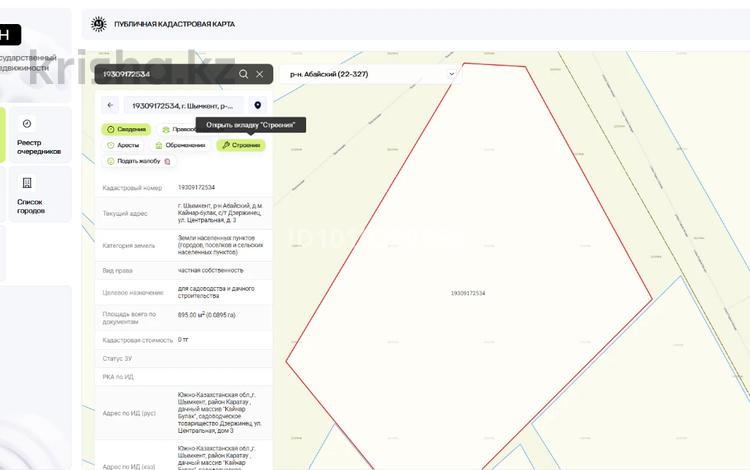Click the Категория земель value text

pyautogui.click(x=221, y=245)
